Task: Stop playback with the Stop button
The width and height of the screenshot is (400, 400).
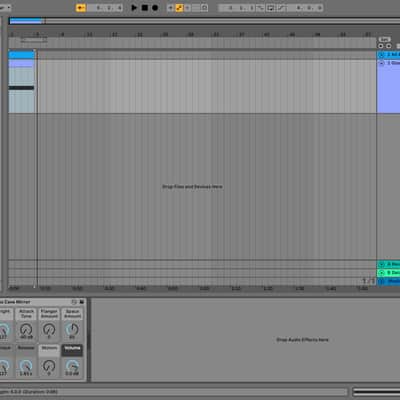Action: tap(145, 8)
